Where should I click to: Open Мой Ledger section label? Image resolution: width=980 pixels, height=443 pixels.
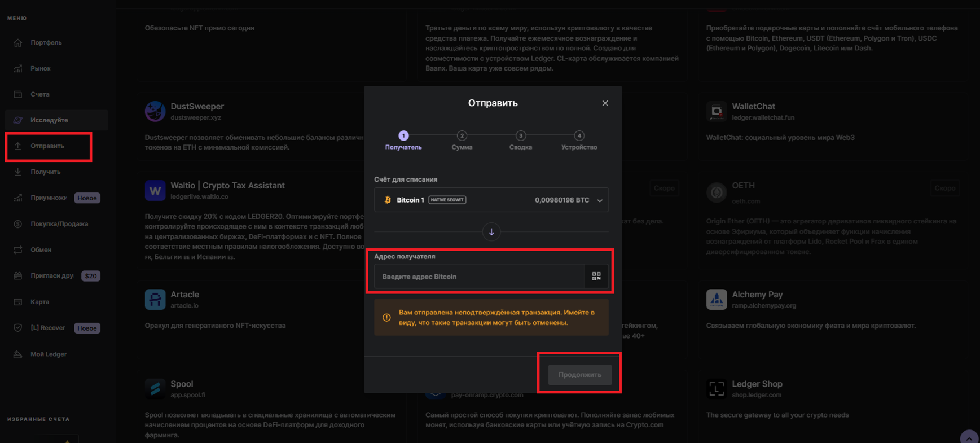(x=49, y=354)
